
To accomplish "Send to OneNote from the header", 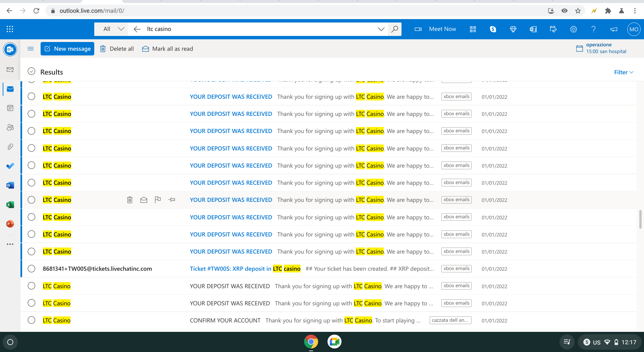I will pyautogui.click(x=533, y=29).
